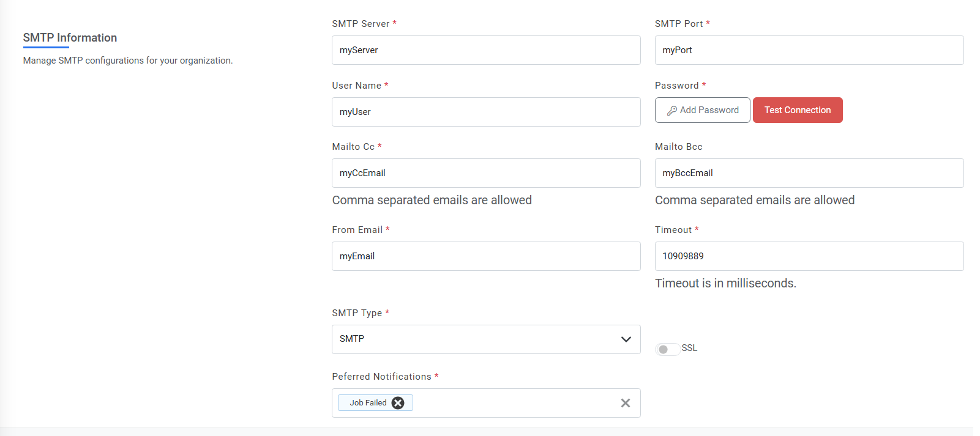Select the SMTP Information section heading
The width and height of the screenshot is (980, 436).
click(x=69, y=37)
